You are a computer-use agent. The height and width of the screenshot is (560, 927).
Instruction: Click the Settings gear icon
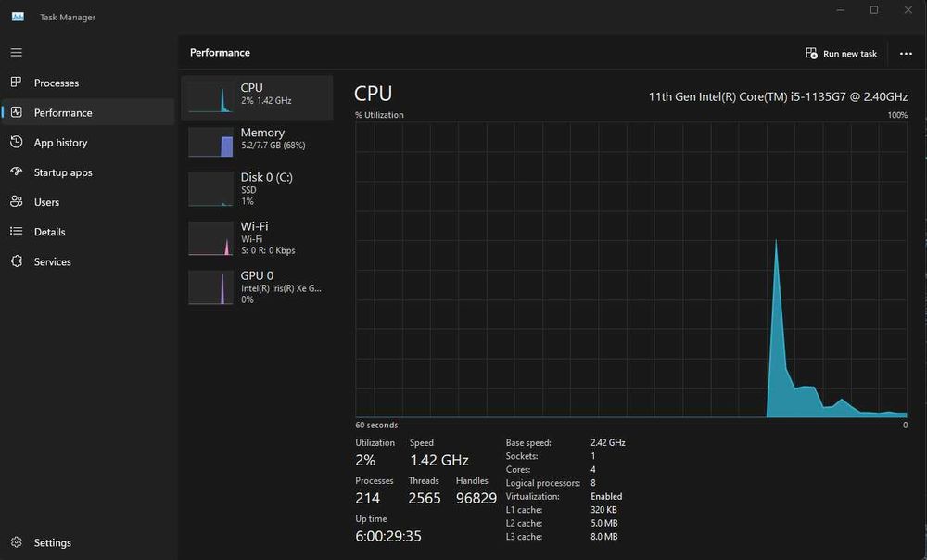point(17,542)
